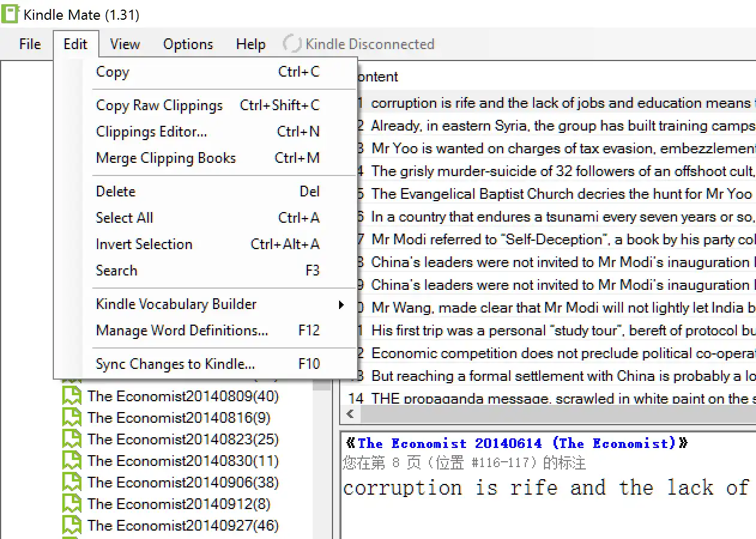Click the blue title The Economist 20140614
This screenshot has height=539, width=756.
click(517, 444)
